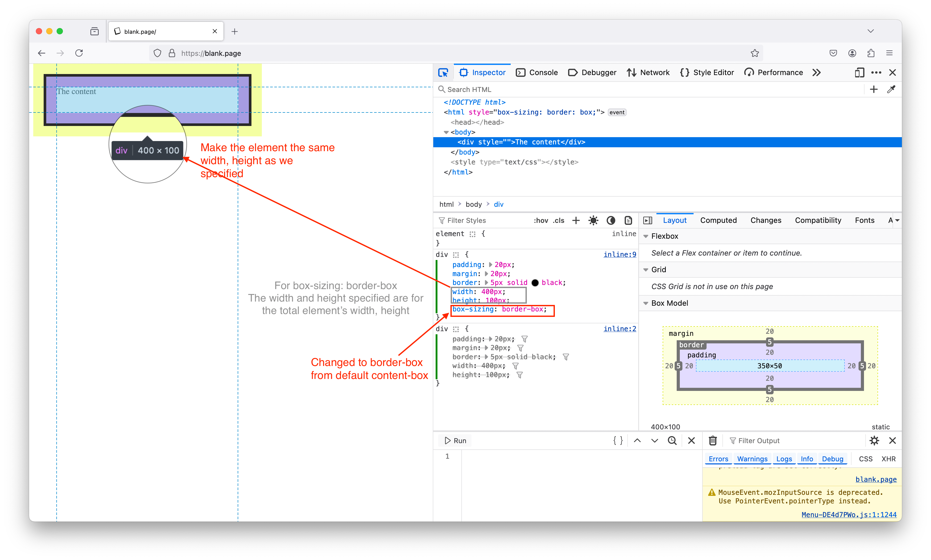The image size is (931, 560).
Task: Toggle .cls class panel
Action: 558,220
